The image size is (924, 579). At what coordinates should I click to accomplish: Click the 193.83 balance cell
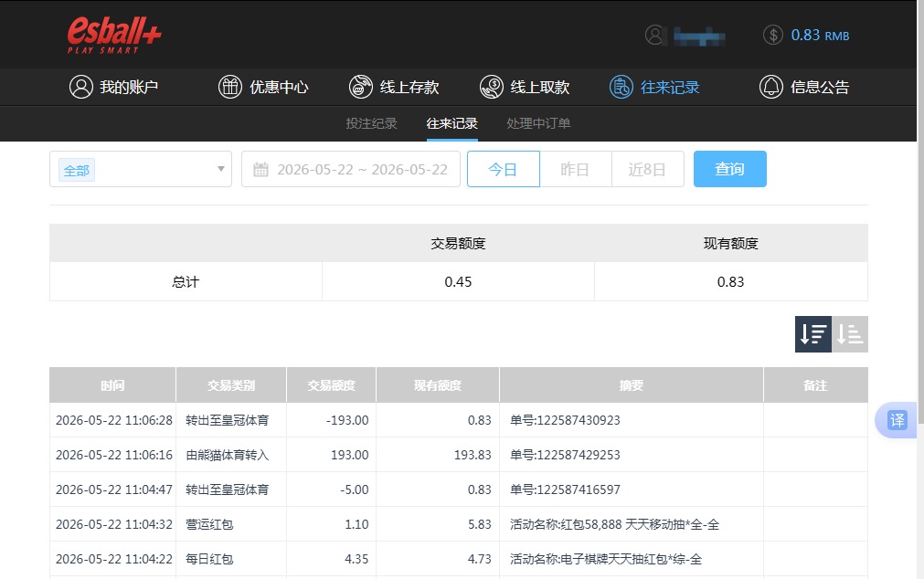pos(473,455)
